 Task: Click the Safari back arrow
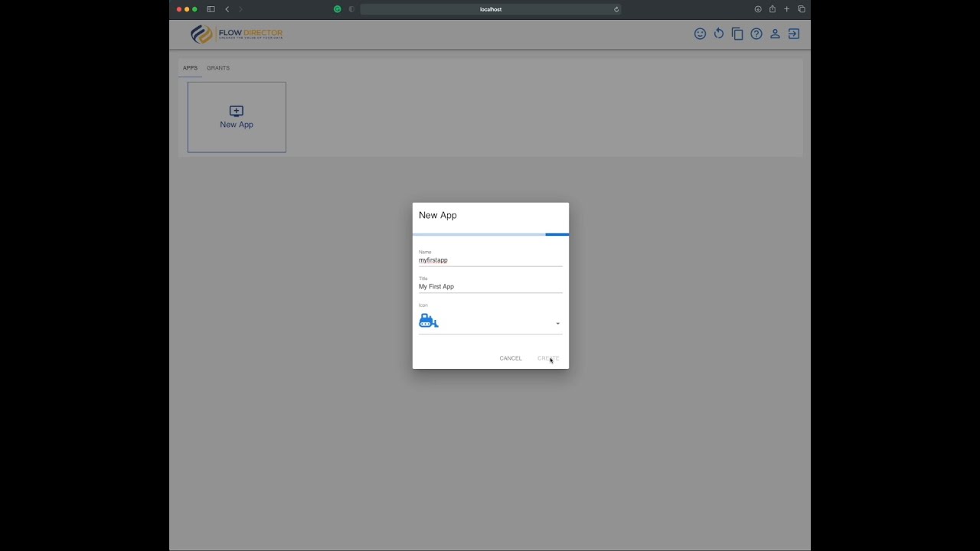227,9
